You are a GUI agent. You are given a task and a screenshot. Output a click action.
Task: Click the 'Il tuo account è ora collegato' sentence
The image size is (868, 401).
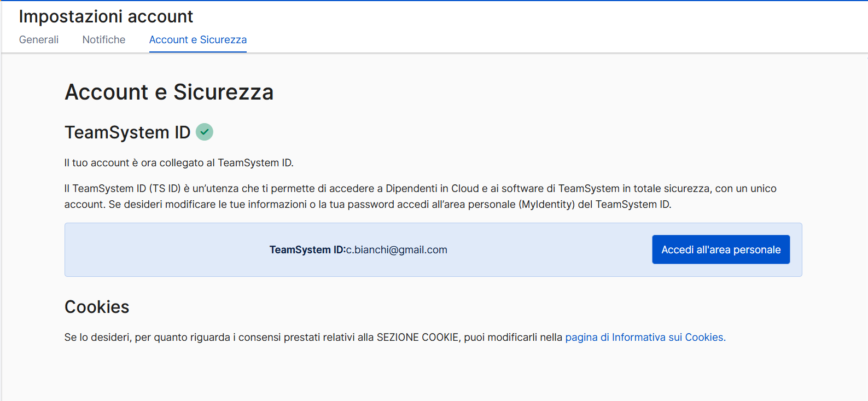tap(179, 163)
